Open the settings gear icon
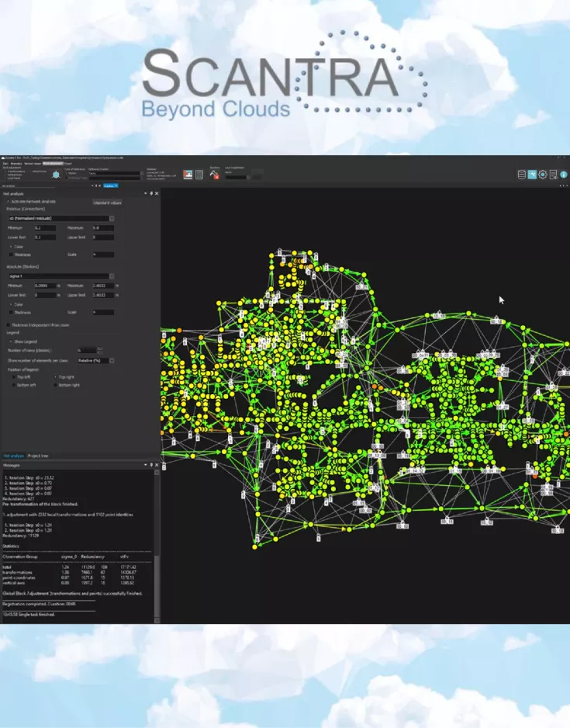The height and width of the screenshot is (728, 570). [x=543, y=175]
